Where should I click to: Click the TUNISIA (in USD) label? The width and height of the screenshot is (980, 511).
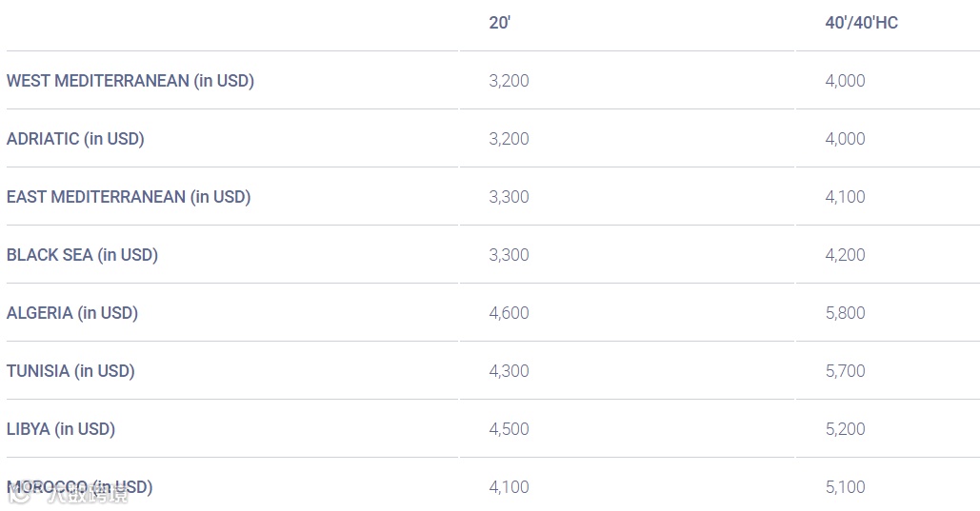[x=70, y=371]
